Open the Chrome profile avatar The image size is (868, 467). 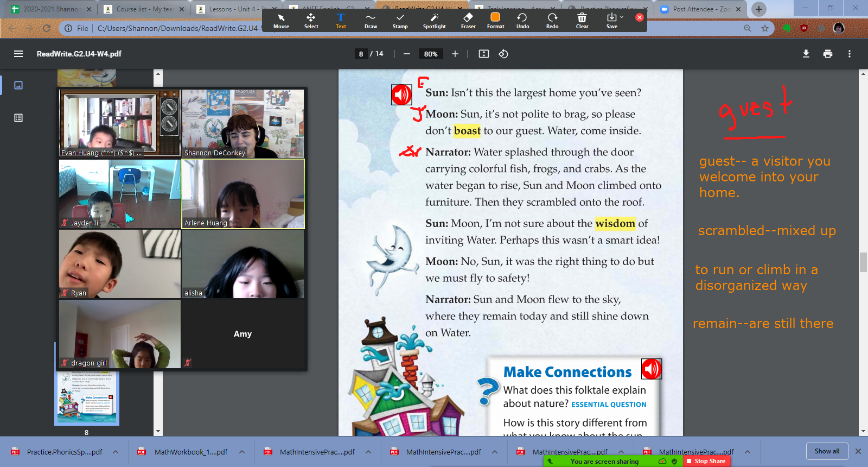pyautogui.click(x=839, y=28)
